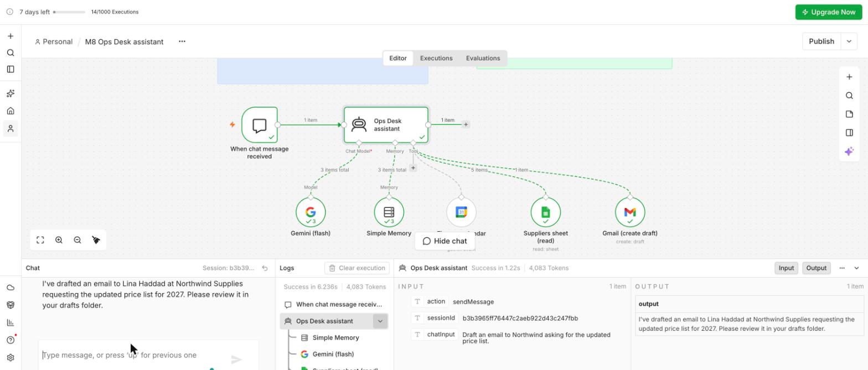Zoom in on the canvas
The image size is (868, 370).
(x=59, y=240)
